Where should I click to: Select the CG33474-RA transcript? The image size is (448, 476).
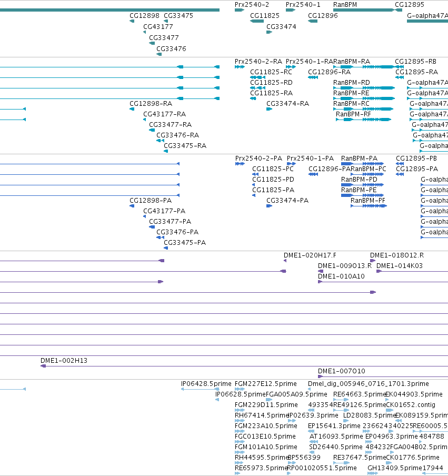pyautogui.click(x=287, y=104)
